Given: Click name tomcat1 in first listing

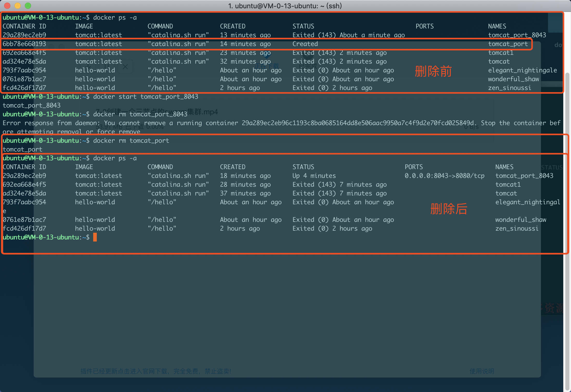Looking at the screenshot, I should pos(501,52).
